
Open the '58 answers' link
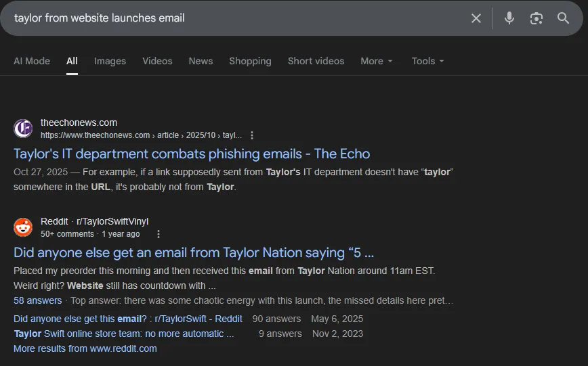click(37, 301)
